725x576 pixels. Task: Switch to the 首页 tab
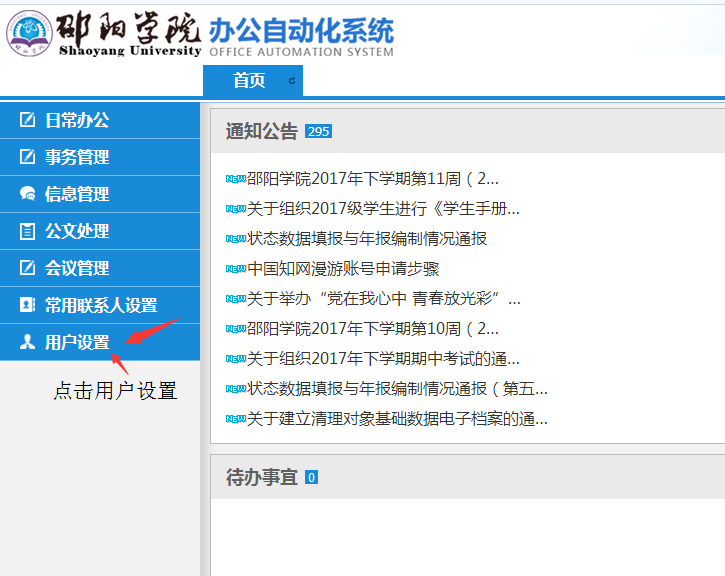tap(249, 81)
